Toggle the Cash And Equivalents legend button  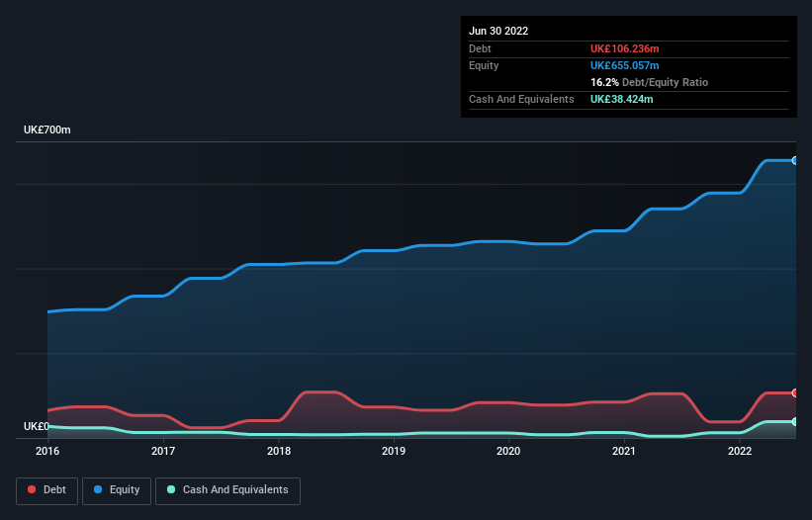[227, 490]
